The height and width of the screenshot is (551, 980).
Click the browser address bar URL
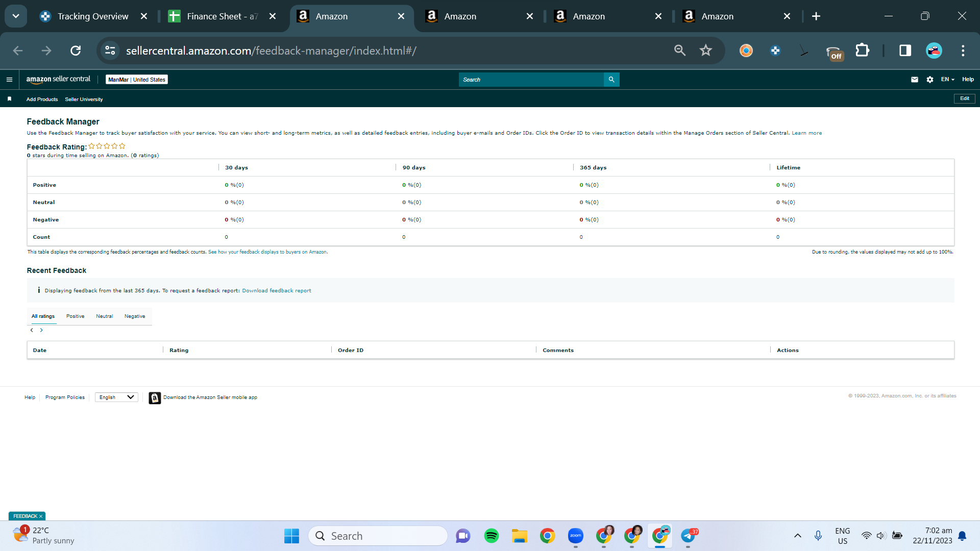coord(271,51)
